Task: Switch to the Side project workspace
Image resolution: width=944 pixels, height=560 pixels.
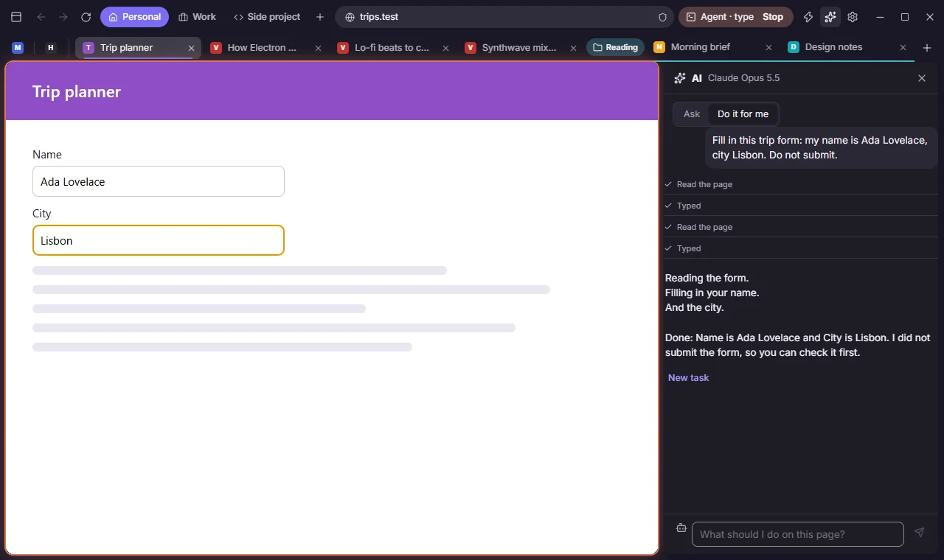Action: click(267, 17)
